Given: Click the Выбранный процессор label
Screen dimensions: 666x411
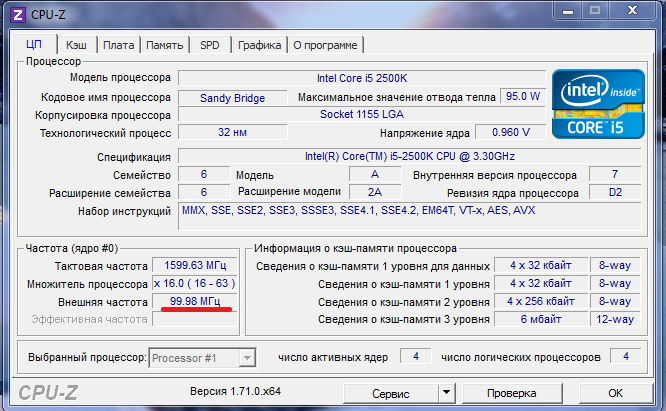Looking at the screenshot, I should coord(87,357).
